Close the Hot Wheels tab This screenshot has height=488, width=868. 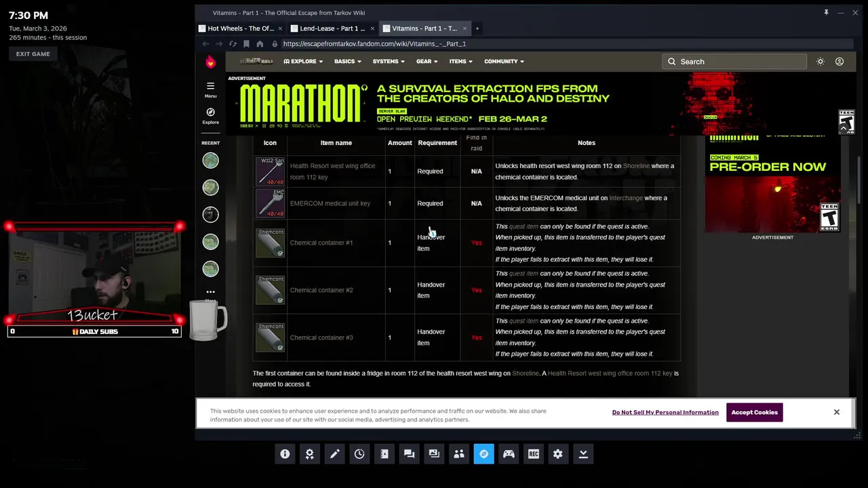280,28
